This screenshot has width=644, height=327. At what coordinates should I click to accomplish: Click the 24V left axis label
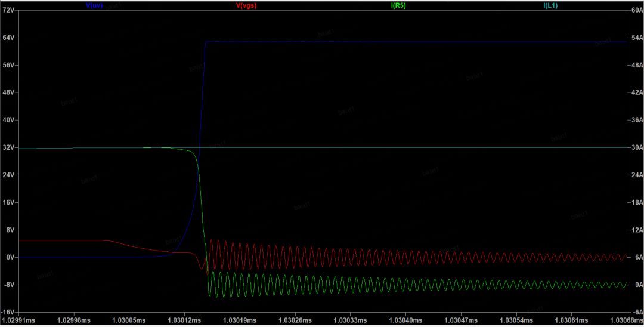[x=8, y=175]
